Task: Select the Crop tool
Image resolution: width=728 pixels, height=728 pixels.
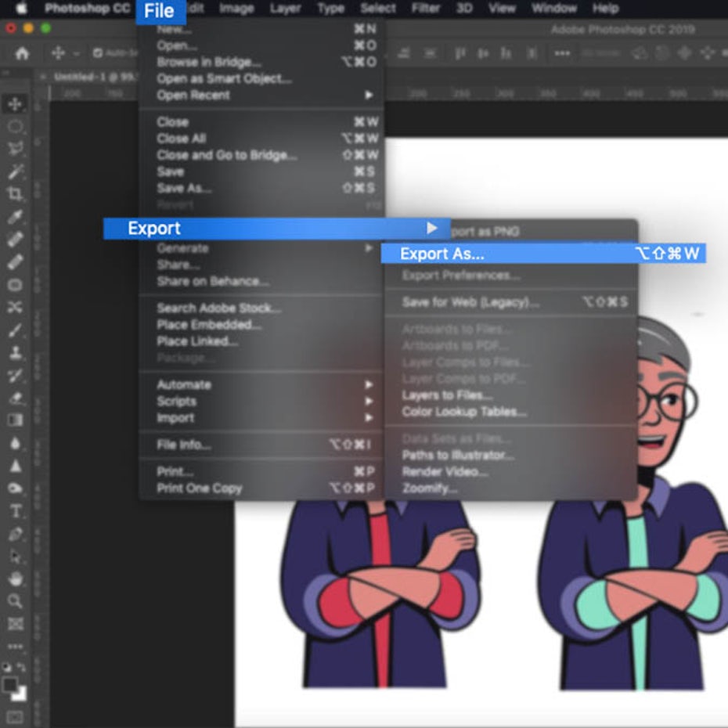Action: (15, 193)
